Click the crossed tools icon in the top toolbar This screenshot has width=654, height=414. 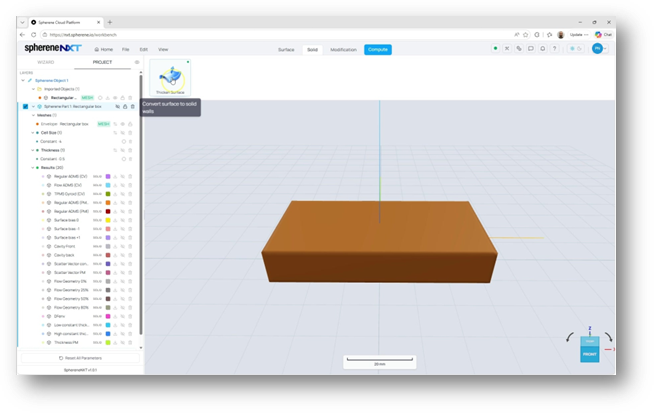tap(507, 49)
